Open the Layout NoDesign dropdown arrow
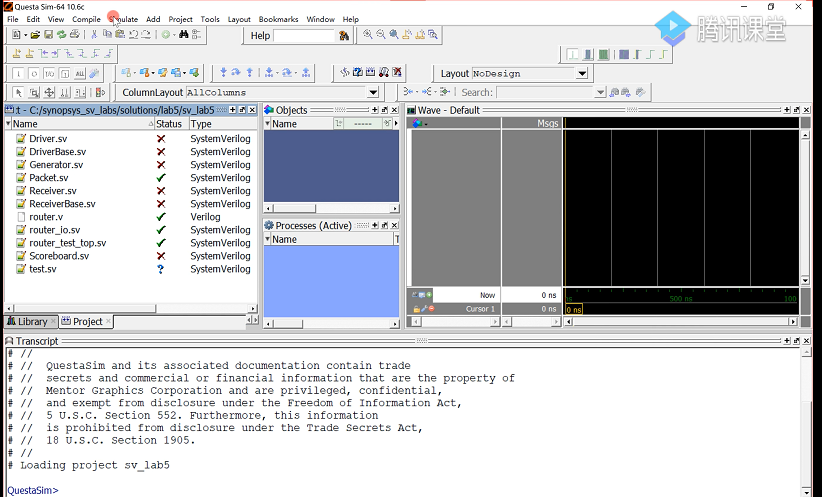The height and width of the screenshot is (497, 822). pyautogui.click(x=582, y=74)
